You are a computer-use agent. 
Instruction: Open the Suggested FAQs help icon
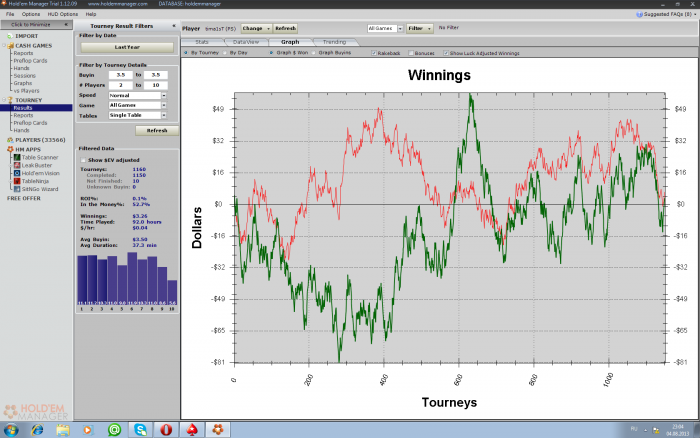click(x=639, y=14)
